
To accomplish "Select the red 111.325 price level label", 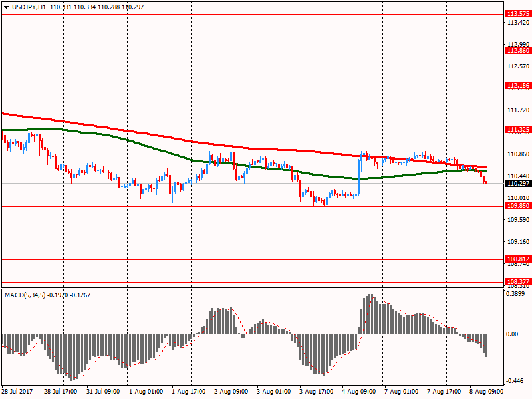I will (x=518, y=130).
